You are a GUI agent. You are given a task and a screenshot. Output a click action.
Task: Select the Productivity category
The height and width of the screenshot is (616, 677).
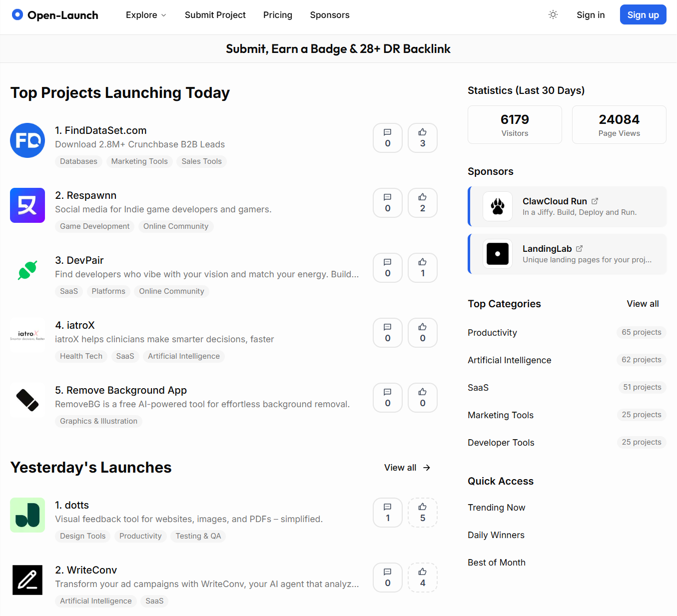coord(492,333)
